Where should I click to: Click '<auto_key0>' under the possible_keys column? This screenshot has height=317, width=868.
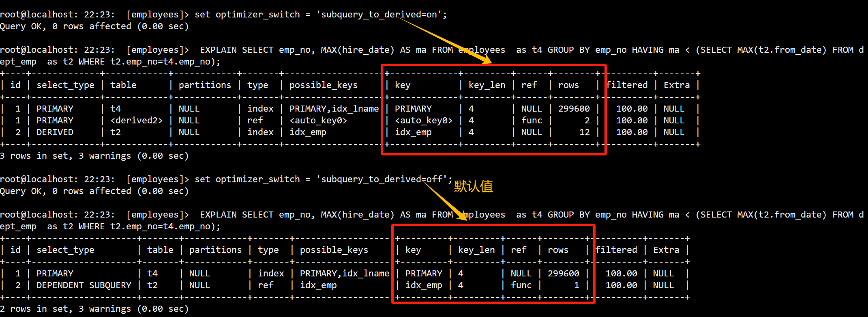318,121
